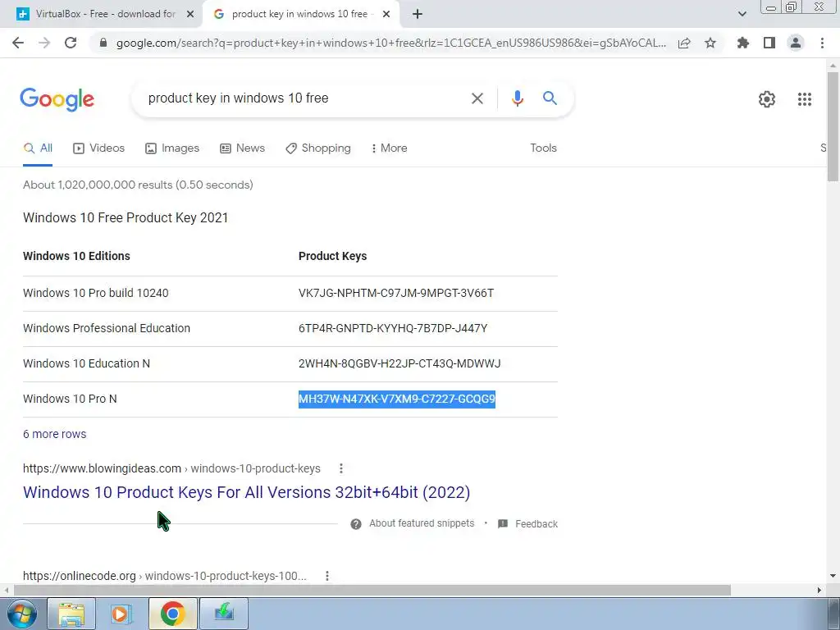The width and height of the screenshot is (840, 630).
Task: Toggle the browser side panel
Action: click(769, 43)
